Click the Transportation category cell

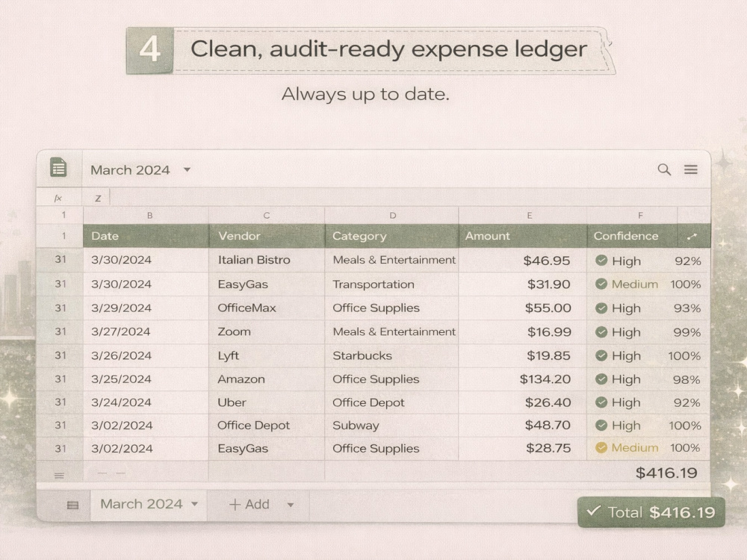pos(391,284)
